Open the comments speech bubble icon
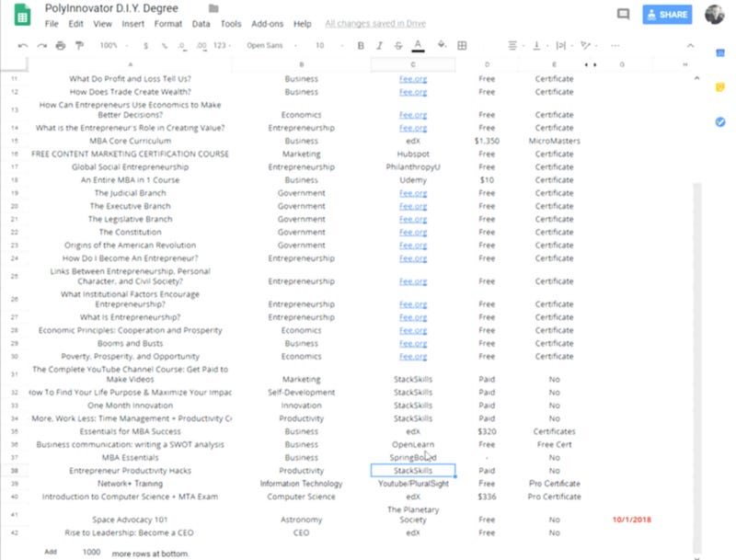 pyautogui.click(x=623, y=14)
